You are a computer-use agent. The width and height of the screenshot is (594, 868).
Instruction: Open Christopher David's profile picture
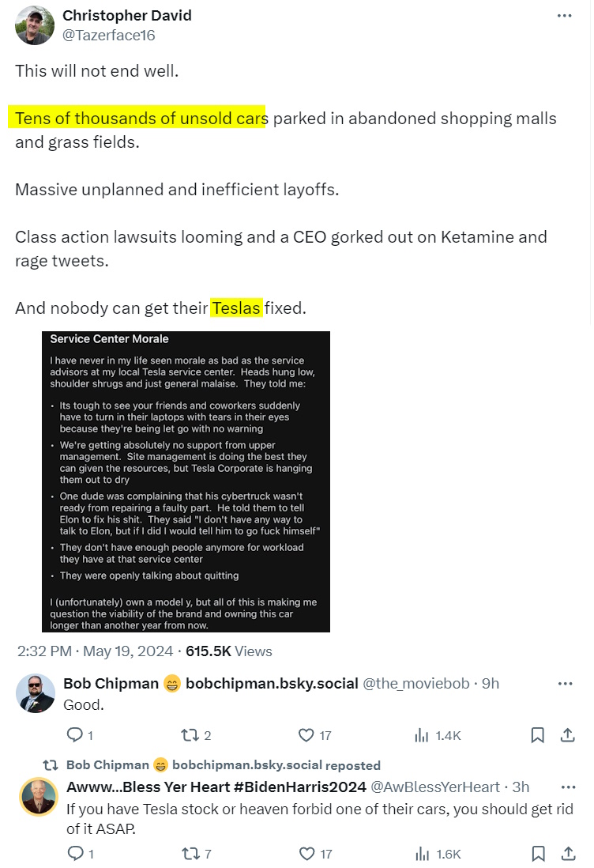point(34,25)
